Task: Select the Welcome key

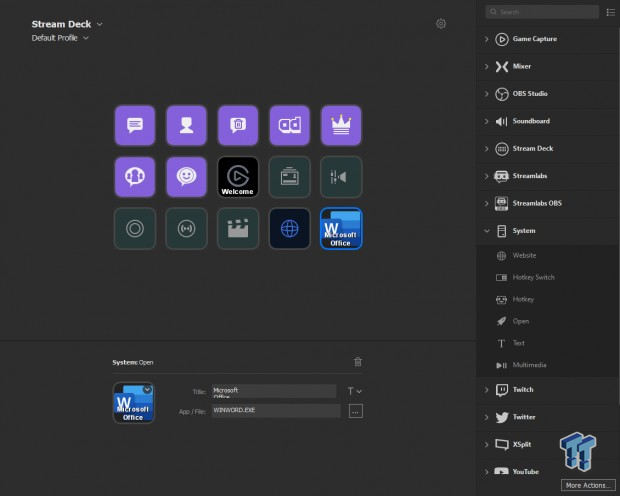Action: click(x=238, y=177)
